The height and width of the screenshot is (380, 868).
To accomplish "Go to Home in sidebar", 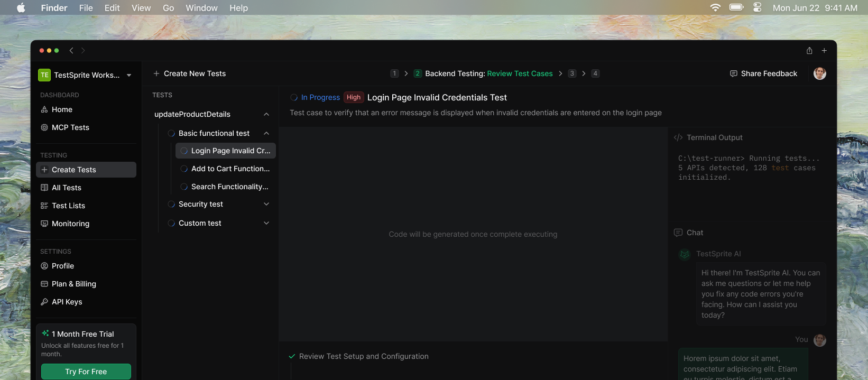I will (86, 109).
